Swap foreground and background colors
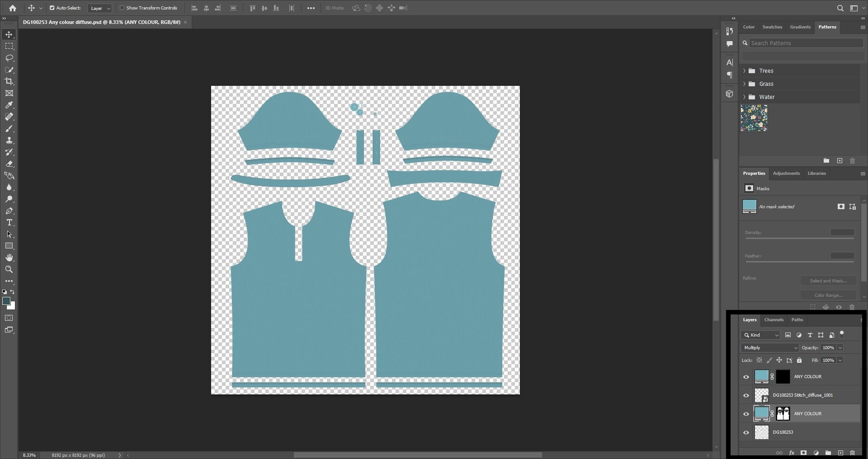This screenshot has height=459, width=868. [x=12, y=292]
